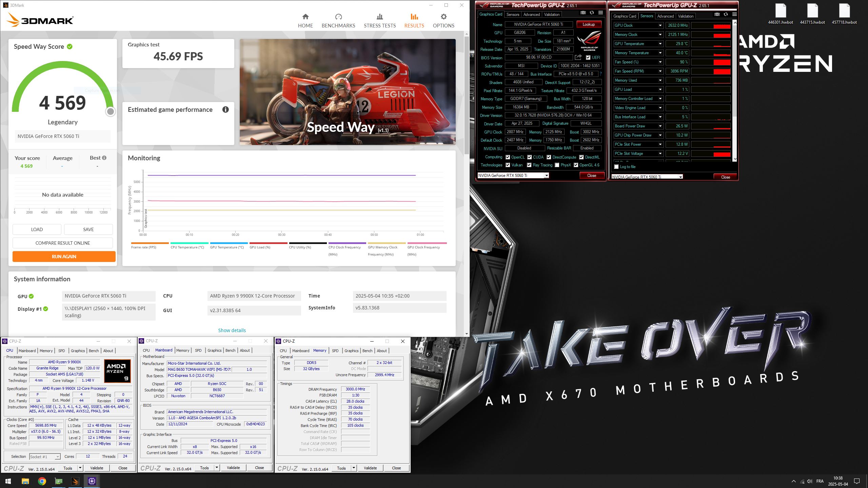The height and width of the screenshot is (488, 868).
Task: Open Graphics tab in first CPU-Z window
Action: [x=78, y=351]
